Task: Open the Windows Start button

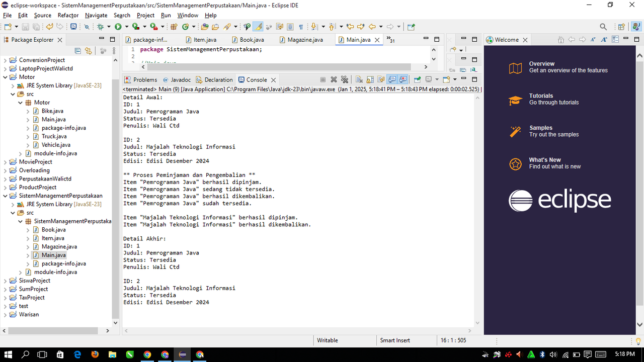Action: click(x=9, y=354)
